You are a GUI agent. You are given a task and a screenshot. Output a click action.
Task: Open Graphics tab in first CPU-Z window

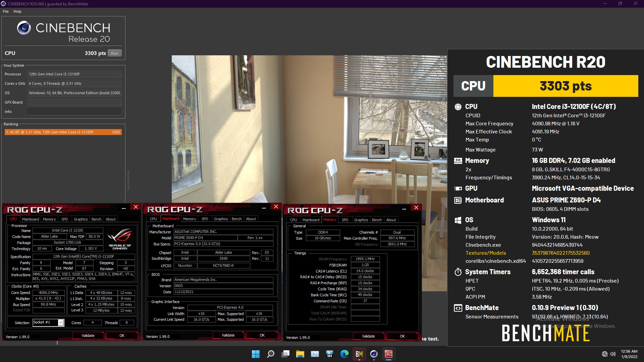click(80, 219)
